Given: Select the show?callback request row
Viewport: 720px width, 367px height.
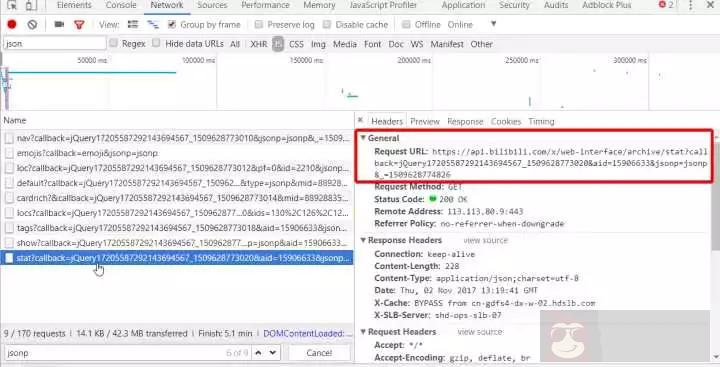Looking at the screenshot, I should pos(177,243).
